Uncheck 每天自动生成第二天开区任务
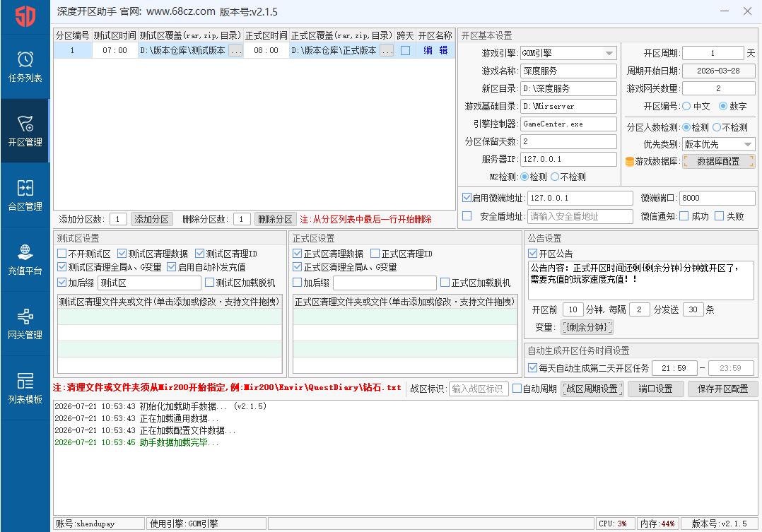Viewport: 762px width, 532px height. tap(533, 368)
